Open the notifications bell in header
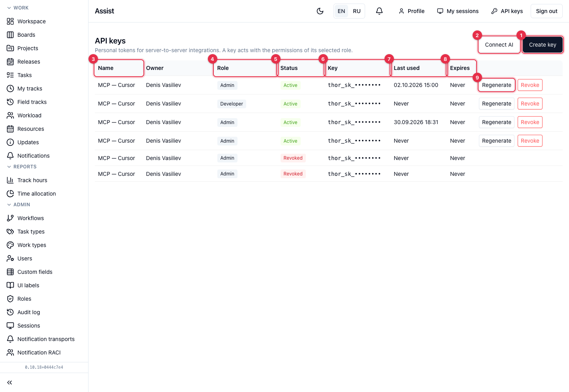This screenshot has height=392, width=569. pos(379,11)
